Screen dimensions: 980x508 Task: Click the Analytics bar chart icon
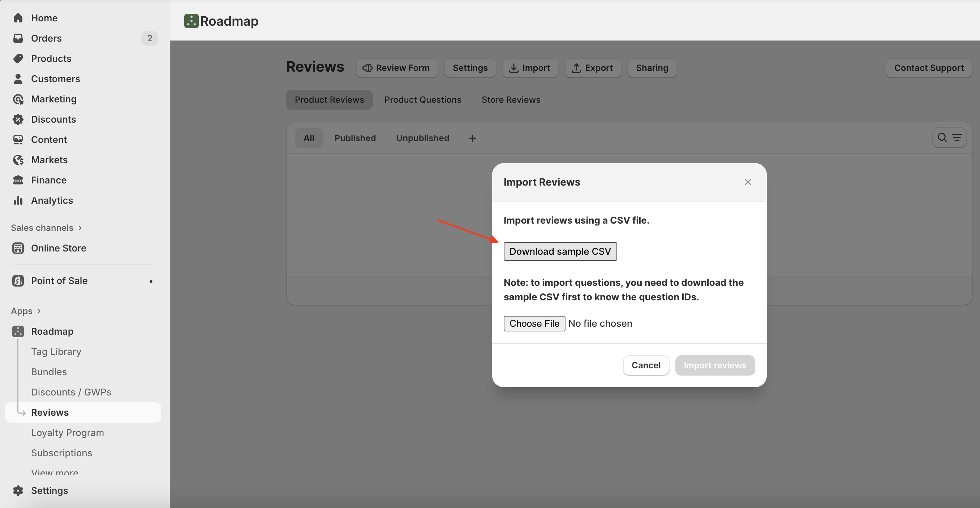pyautogui.click(x=18, y=200)
